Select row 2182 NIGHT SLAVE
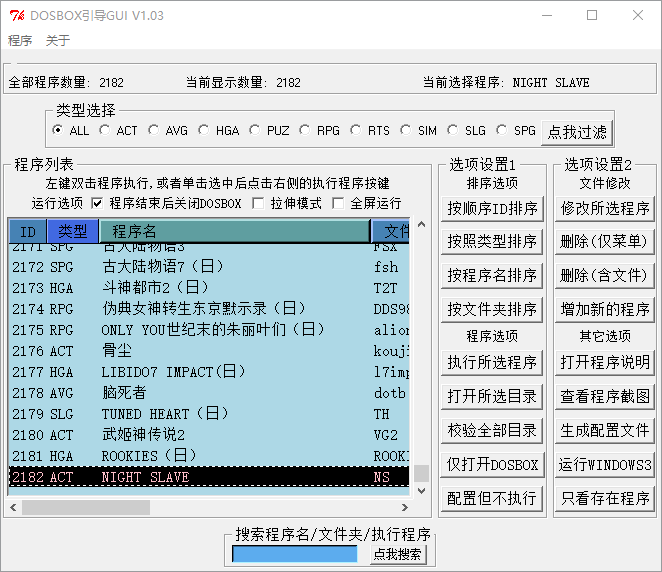Image resolution: width=662 pixels, height=572 pixels. click(x=209, y=477)
